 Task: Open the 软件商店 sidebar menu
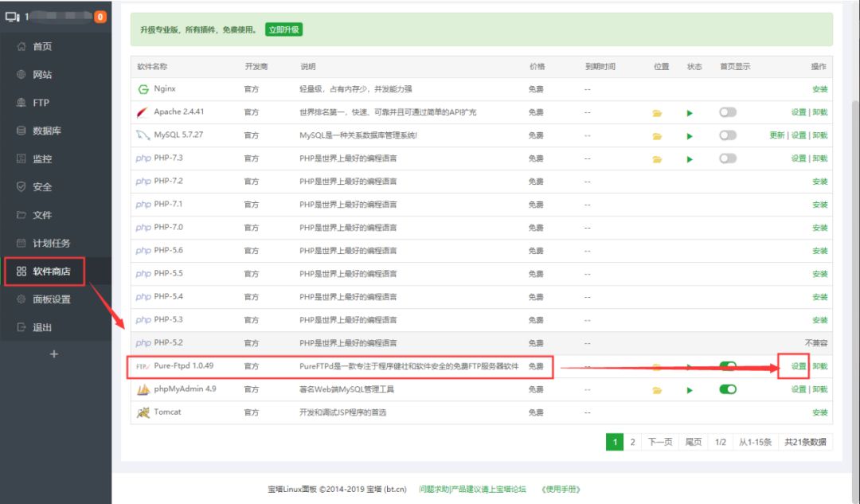point(52,272)
